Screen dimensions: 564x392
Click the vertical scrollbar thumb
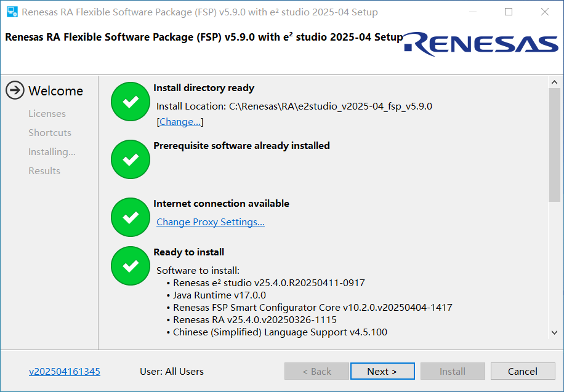click(x=554, y=145)
